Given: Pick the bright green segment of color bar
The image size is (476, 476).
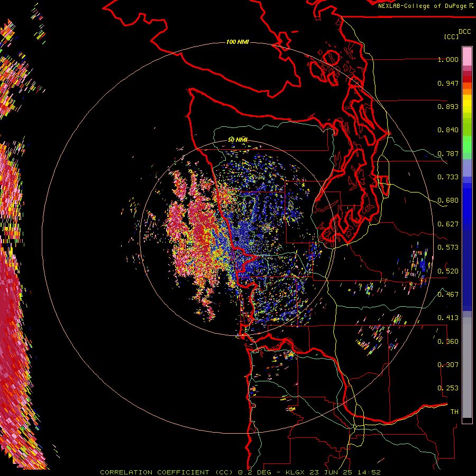Looking at the screenshot, I should point(467,144).
